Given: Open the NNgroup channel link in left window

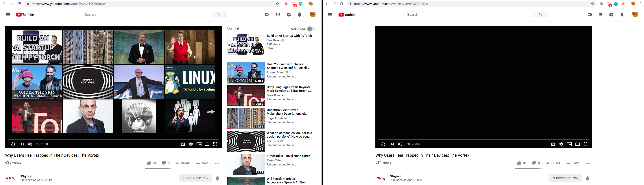Looking at the screenshot, I should point(26,176).
